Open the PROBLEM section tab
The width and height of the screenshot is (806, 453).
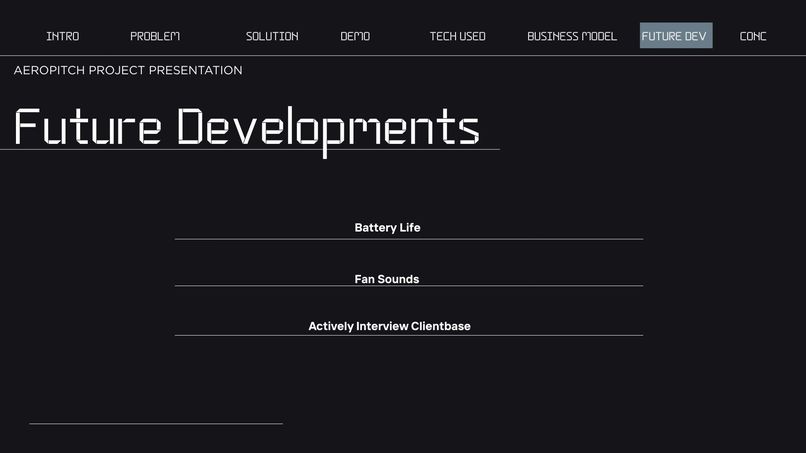pos(155,36)
